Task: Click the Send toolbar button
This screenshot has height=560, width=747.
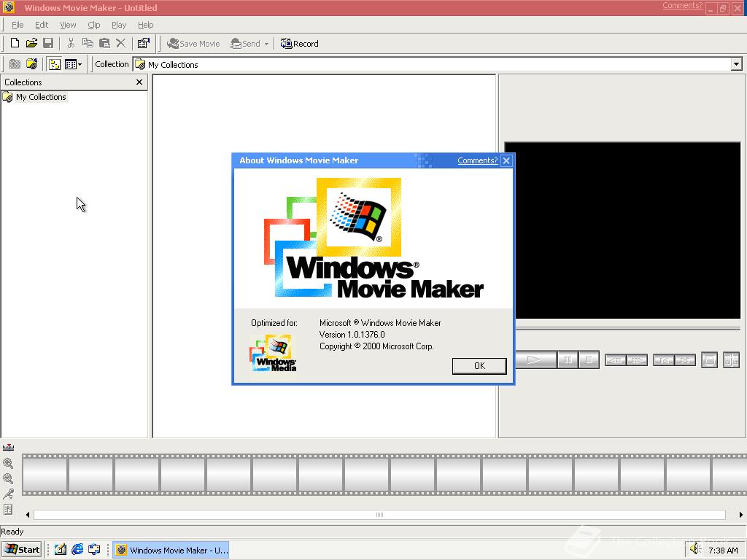Action: tap(245, 44)
